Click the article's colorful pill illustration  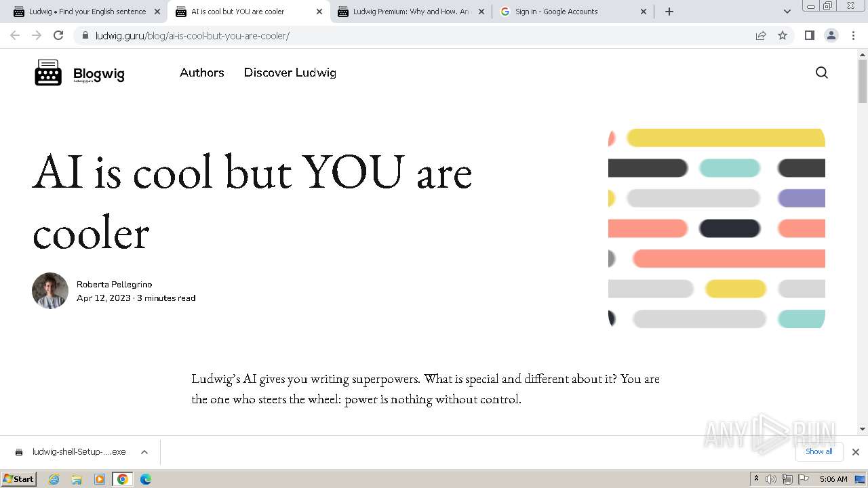[717, 228]
